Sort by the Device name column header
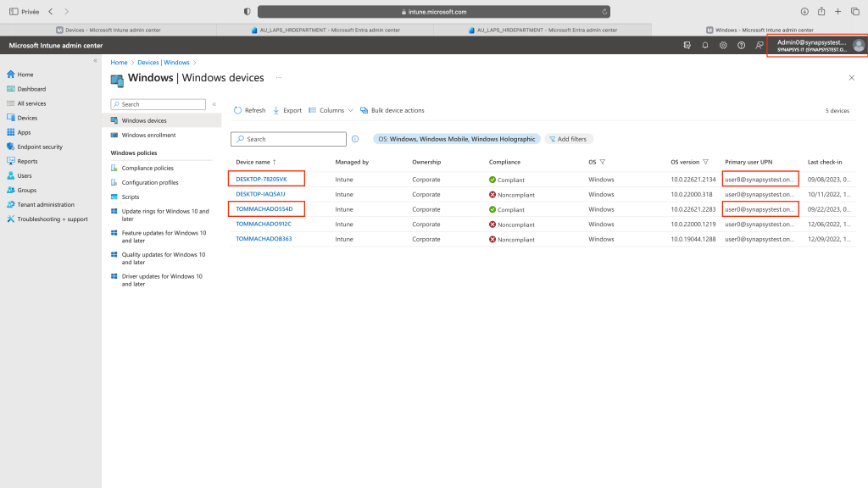868x488 pixels. (253, 162)
